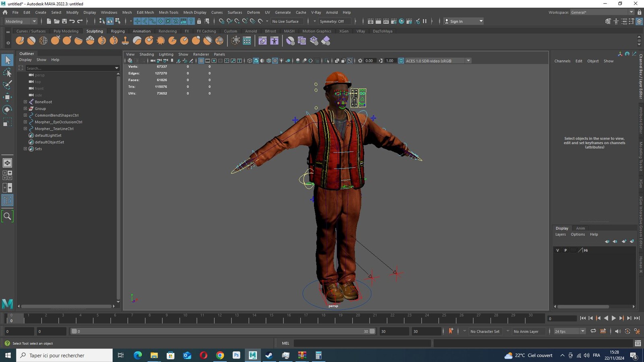The width and height of the screenshot is (644, 362).
Task: Open Pose Editor shelf icon
Action: coord(274,41)
